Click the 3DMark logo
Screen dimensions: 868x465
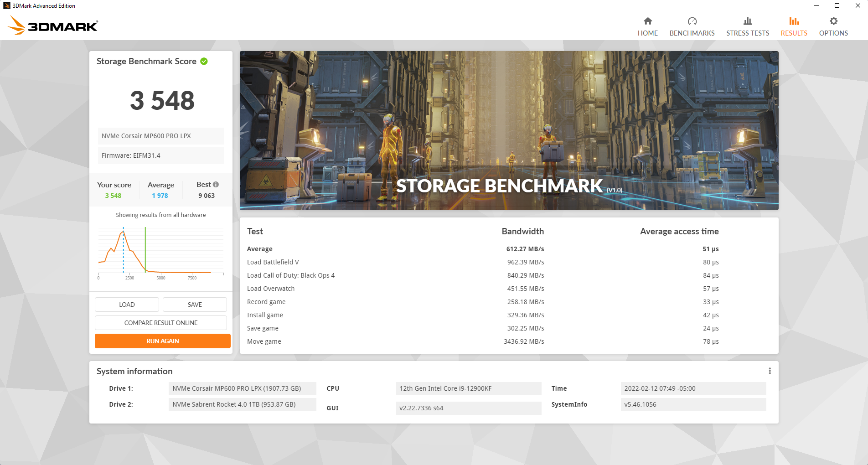pyautogui.click(x=53, y=26)
